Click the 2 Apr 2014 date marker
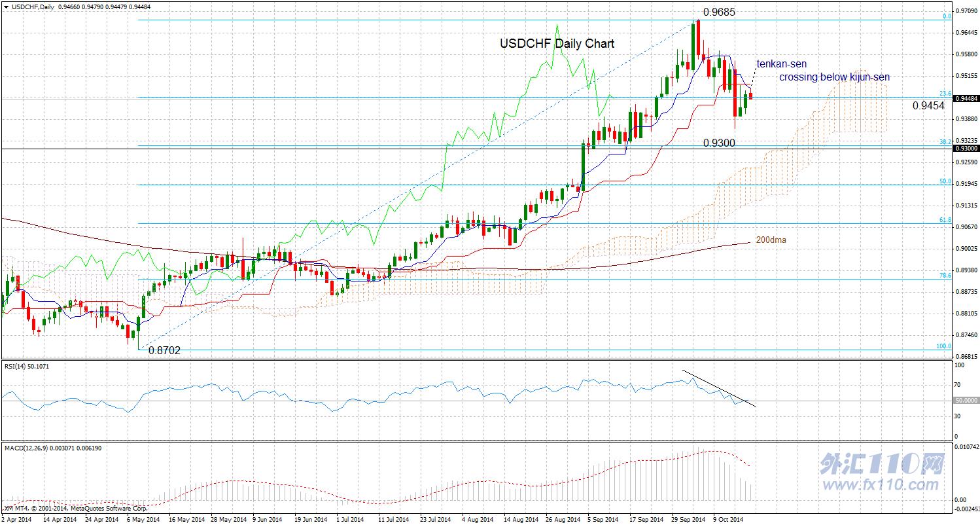Viewport: 980px width, 525px height. pyautogui.click(x=16, y=519)
